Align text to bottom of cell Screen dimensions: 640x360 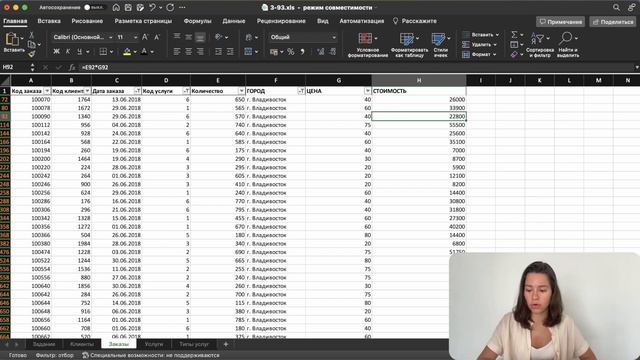(x=200, y=38)
